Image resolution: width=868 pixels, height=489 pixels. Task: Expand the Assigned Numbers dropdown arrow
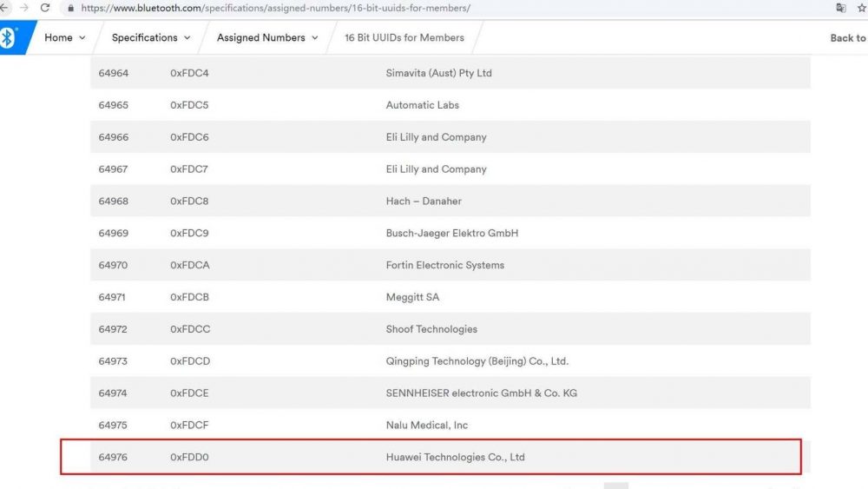click(x=314, y=38)
